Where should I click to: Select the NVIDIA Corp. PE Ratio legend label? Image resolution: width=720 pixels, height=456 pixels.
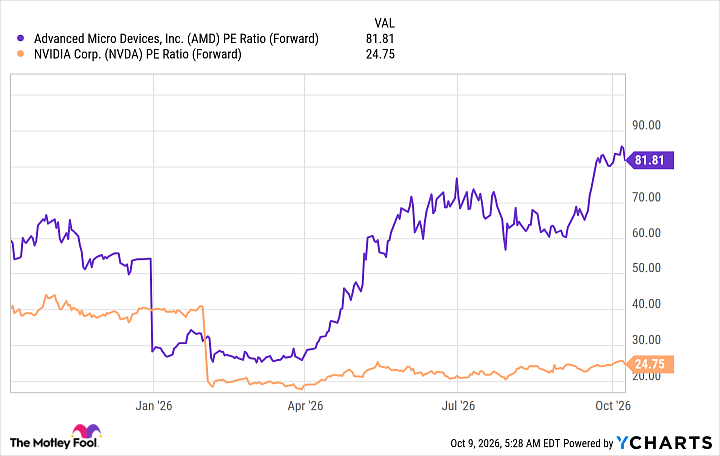point(138,54)
